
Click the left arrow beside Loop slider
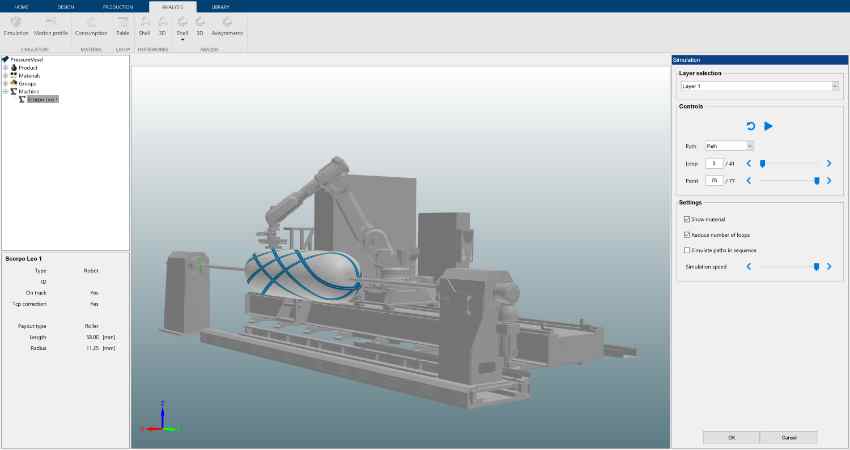point(749,163)
